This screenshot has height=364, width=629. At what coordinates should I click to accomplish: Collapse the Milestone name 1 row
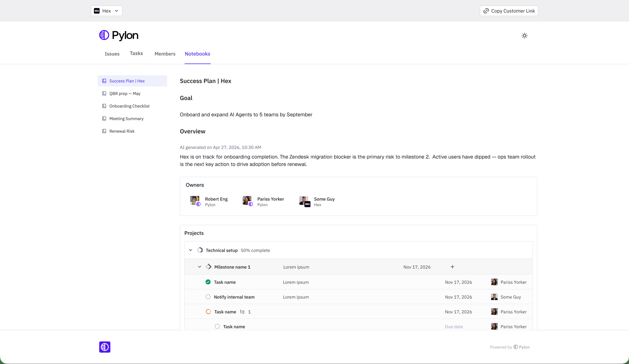199,267
